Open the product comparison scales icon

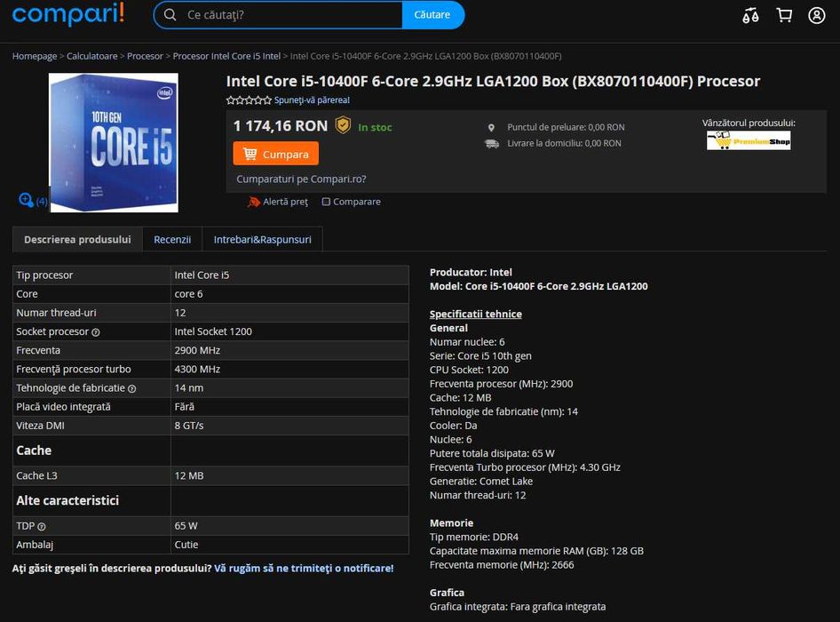(x=750, y=16)
